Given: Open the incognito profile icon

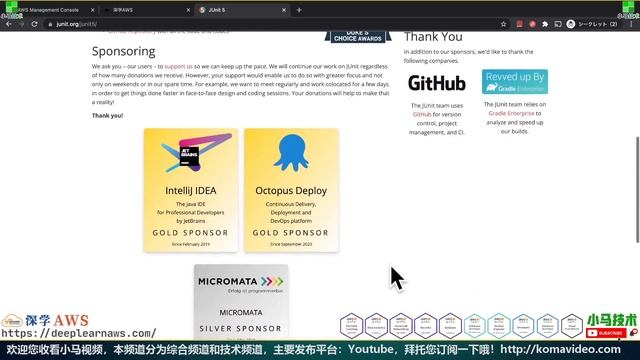Looking at the screenshot, I should (x=571, y=24).
